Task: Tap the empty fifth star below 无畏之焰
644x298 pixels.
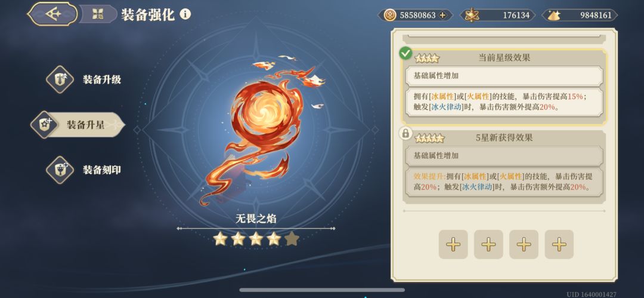Action: (292, 238)
